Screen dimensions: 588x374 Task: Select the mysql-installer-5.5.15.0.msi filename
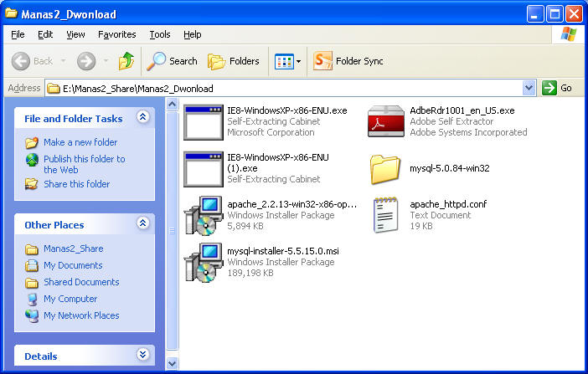click(283, 251)
